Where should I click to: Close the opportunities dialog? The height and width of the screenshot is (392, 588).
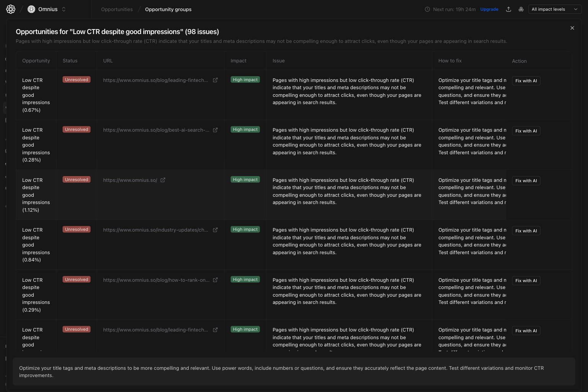(x=572, y=28)
